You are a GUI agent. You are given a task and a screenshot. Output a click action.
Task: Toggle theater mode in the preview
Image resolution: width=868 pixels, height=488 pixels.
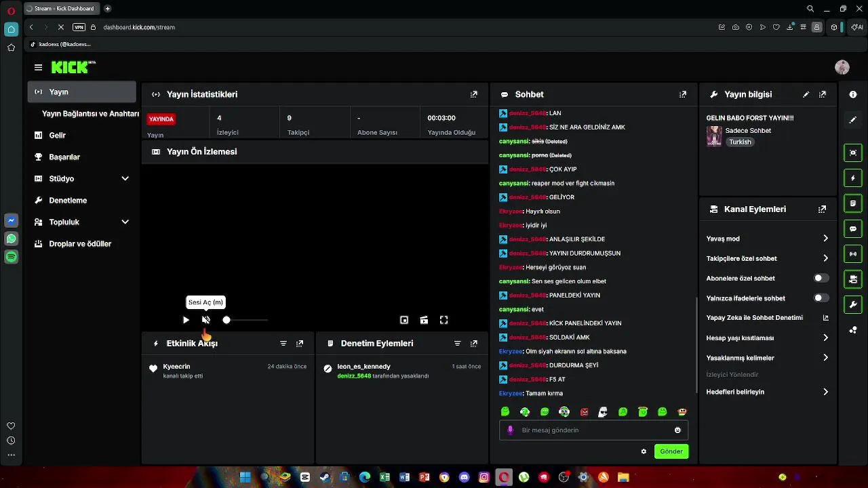[x=424, y=320]
